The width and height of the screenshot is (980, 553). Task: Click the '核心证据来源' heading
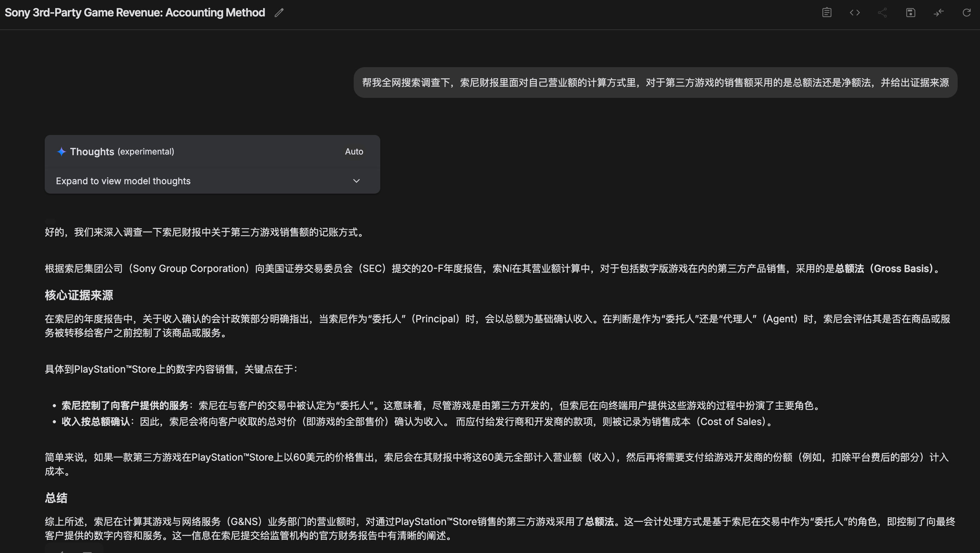pos(79,295)
